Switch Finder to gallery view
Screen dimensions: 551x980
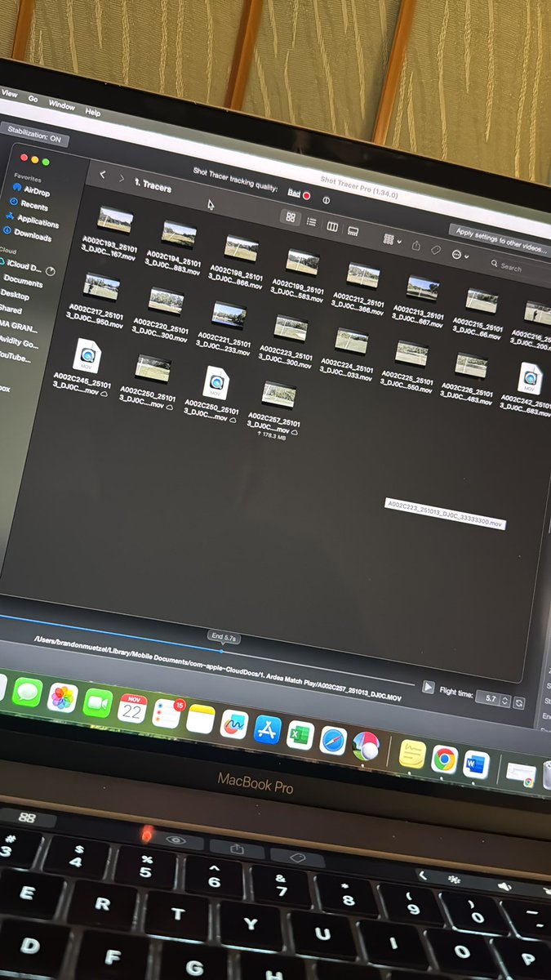(x=353, y=231)
